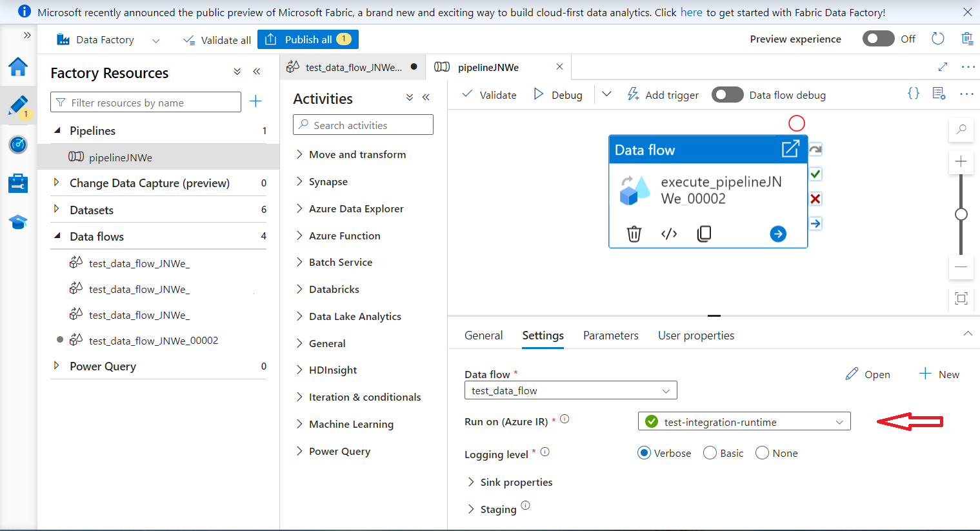Open pipeline JSON code view braces icon

[x=913, y=94]
